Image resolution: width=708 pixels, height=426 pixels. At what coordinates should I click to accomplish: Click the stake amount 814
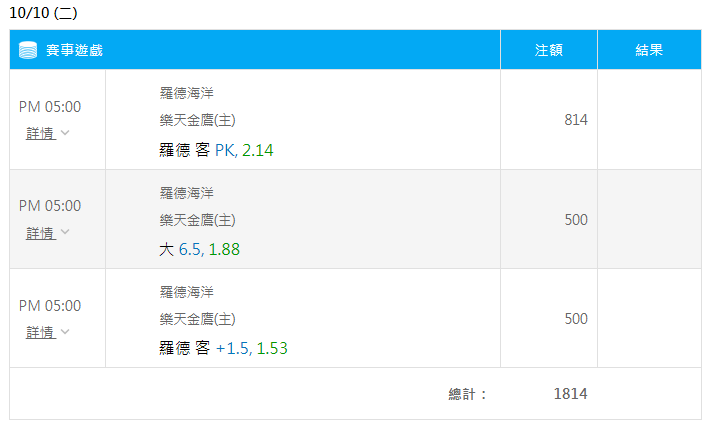point(576,120)
